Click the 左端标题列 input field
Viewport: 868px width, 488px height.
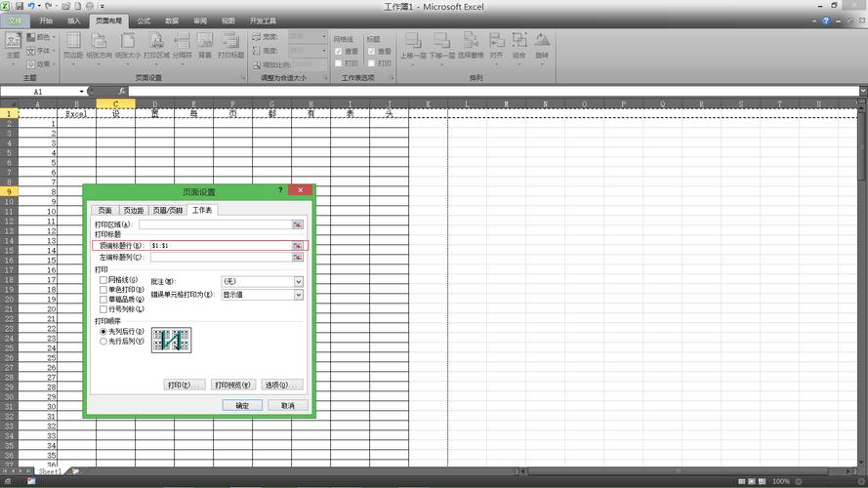point(221,257)
